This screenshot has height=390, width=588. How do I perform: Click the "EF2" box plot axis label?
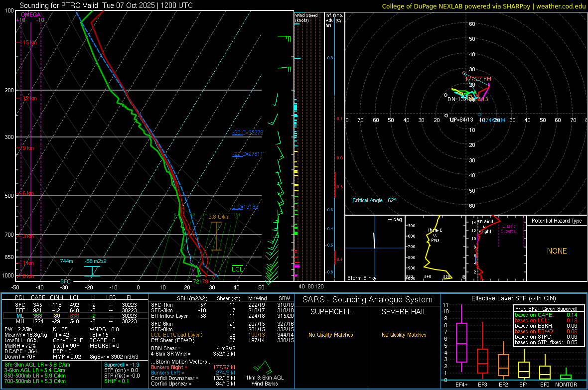503,385
